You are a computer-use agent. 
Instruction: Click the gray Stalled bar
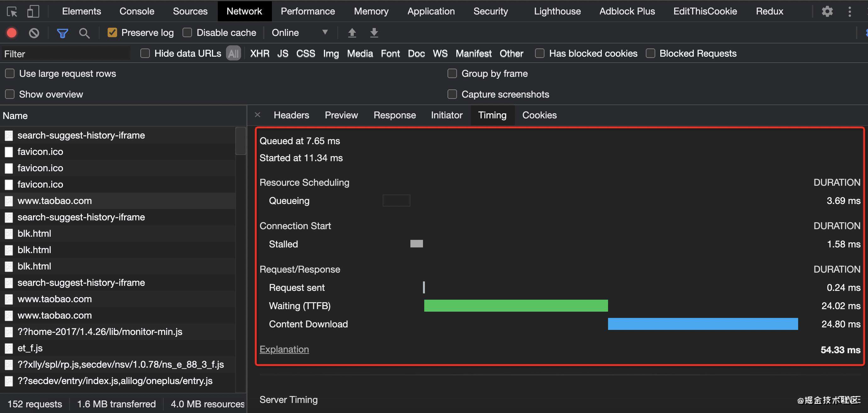tap(416, 244)
